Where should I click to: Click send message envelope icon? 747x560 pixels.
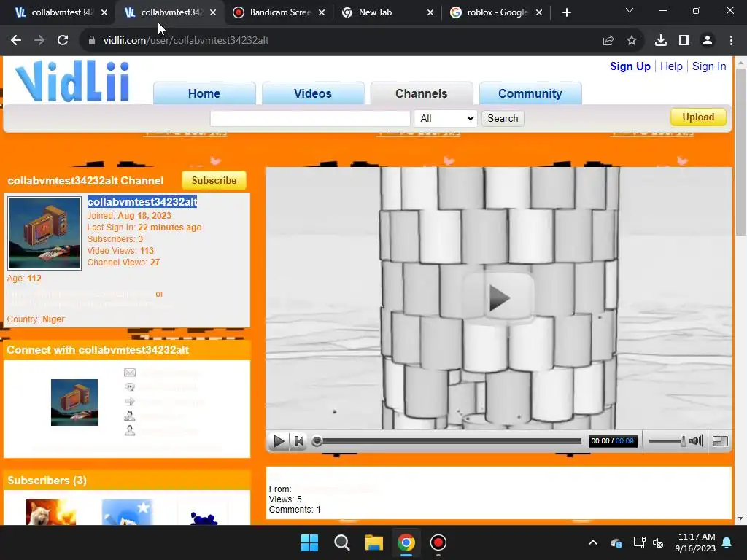pos(130,373)
